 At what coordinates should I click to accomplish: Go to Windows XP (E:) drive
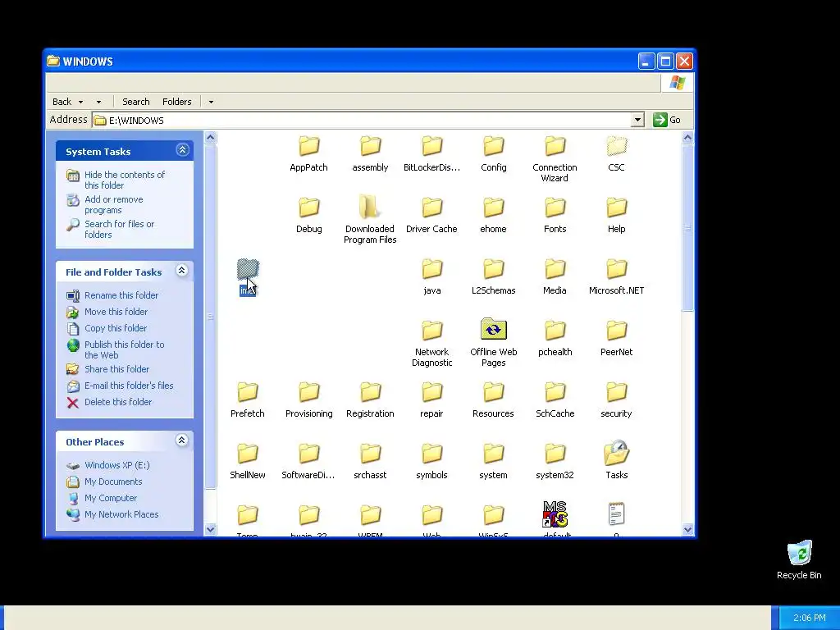117,466
